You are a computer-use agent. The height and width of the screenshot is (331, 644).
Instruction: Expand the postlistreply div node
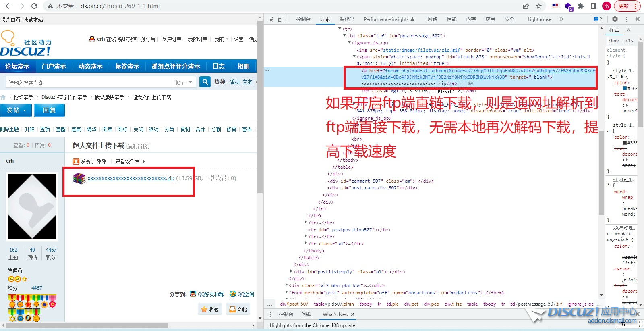pos(291,271)
